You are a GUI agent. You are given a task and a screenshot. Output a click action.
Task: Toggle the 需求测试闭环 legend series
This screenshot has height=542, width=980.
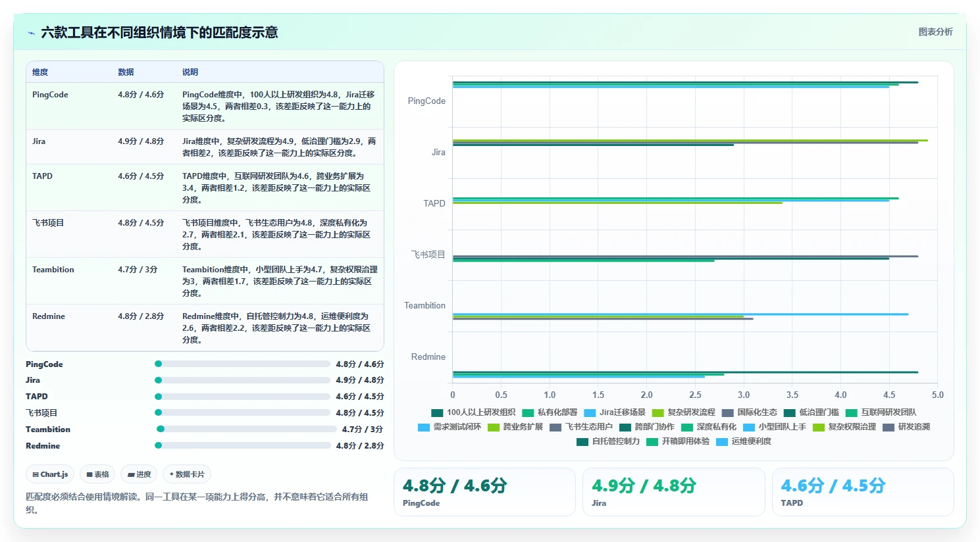[x=450, y=427]
